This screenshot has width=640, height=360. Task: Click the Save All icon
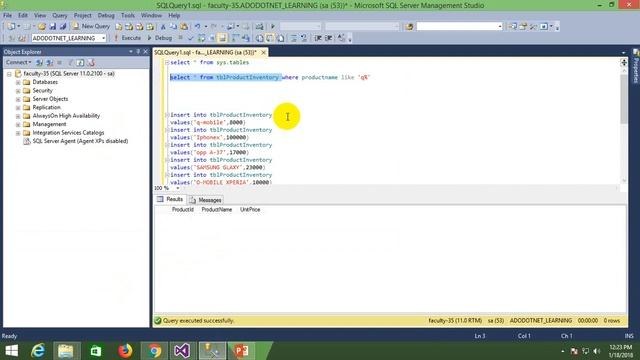pos(63,26)
